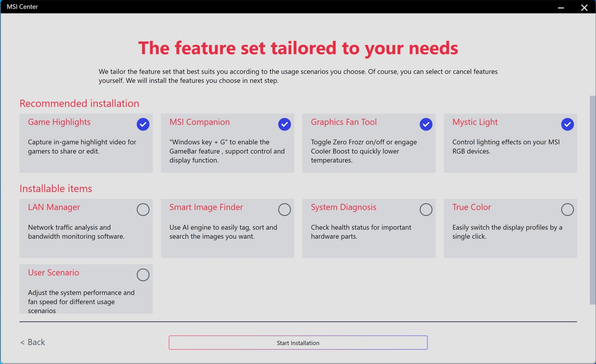Go Back to previous step
The image size is (596, 364).
[x=33, y=342]
